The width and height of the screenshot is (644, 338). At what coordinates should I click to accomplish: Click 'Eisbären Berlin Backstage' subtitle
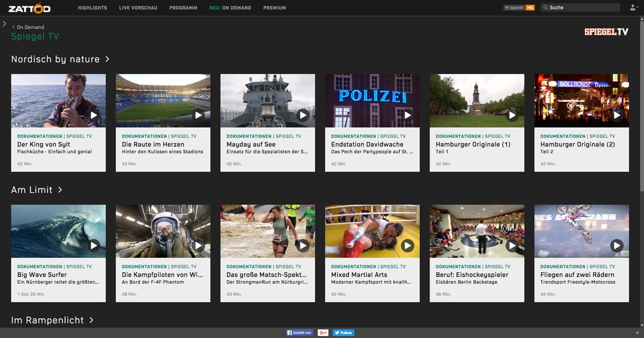coord(467,282)
